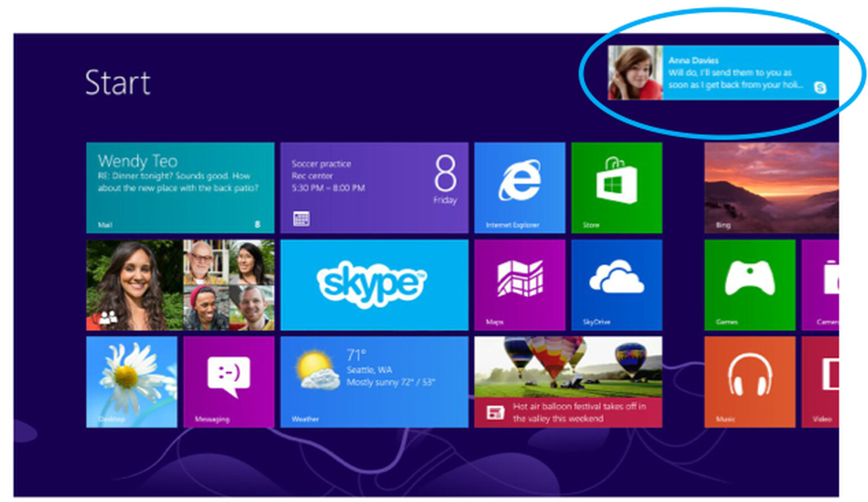Click the sun and cloud weather icon
This screenshot has height=502, width=868.
(x=317, y=370)
